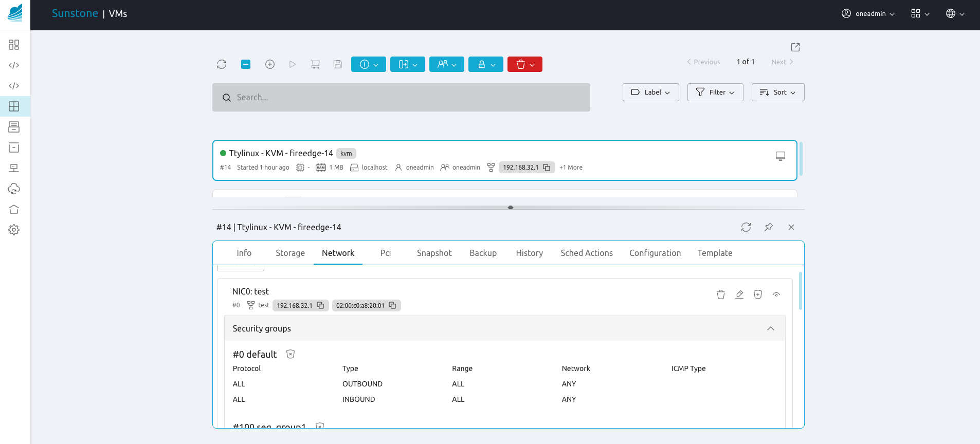Switch to the Snapshot tab
980x444 pixels.
(x=434, y=253)
